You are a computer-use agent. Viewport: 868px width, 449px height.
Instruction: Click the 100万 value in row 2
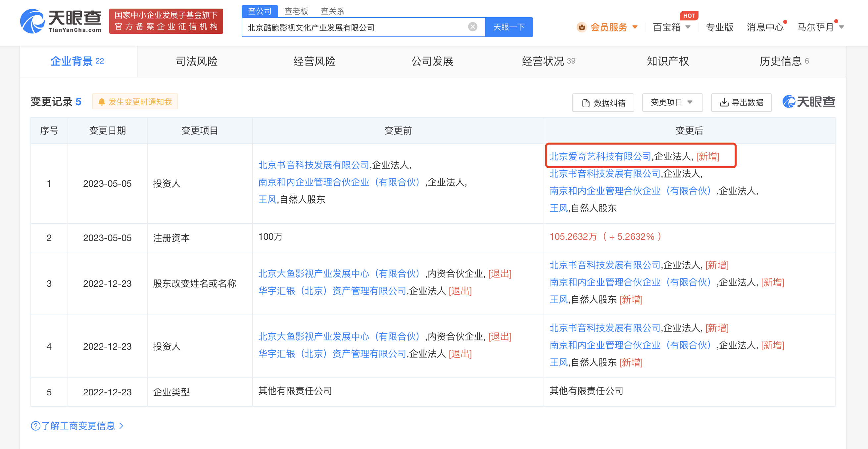coord(270,237)
